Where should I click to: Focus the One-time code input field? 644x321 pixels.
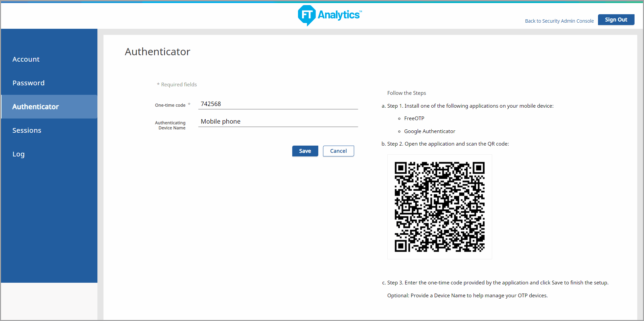[278, 104]
